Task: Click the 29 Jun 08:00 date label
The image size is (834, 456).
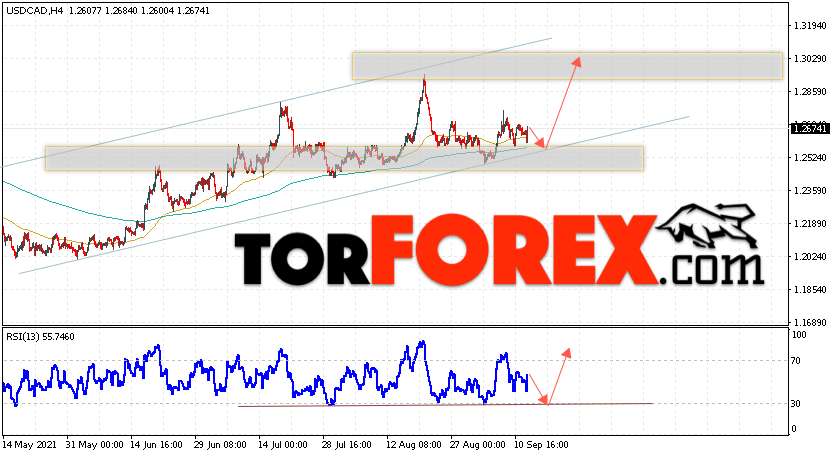Action: click(x=220, y=445)
